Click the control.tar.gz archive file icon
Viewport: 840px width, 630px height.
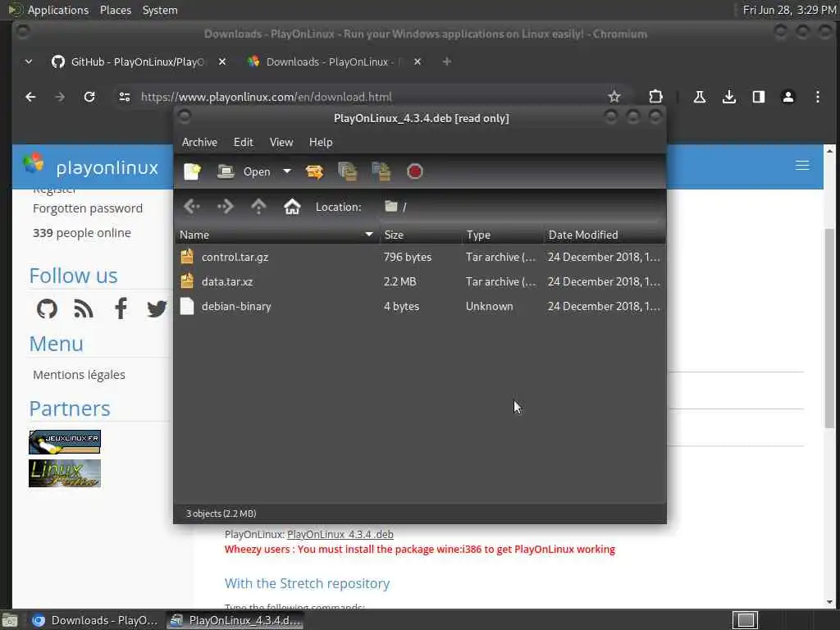click(187, 257)
